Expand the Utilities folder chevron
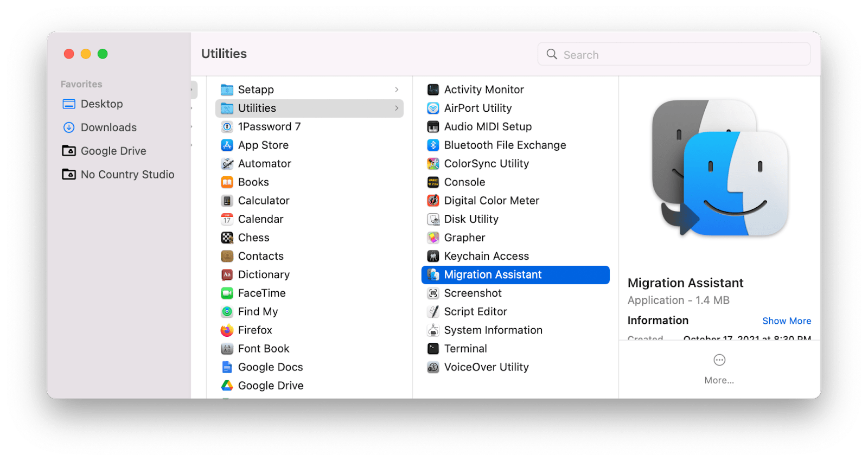This screenshot has height=461, width=868. (x=397, y=108)
